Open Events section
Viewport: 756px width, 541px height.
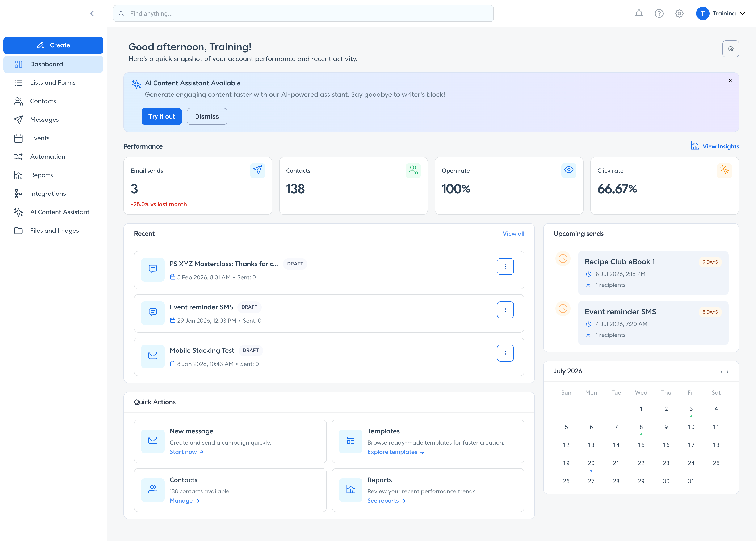point(53,138)
